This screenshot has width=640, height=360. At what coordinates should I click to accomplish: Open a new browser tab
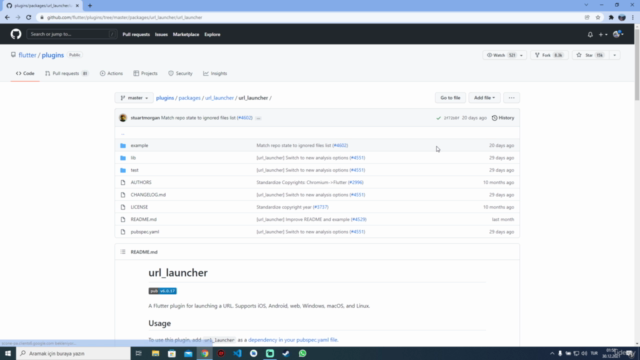[90, 6]
